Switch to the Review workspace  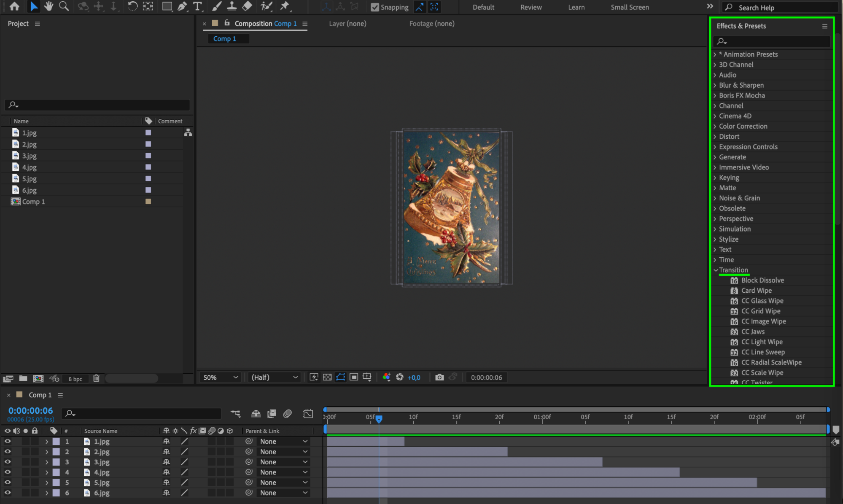531,7
